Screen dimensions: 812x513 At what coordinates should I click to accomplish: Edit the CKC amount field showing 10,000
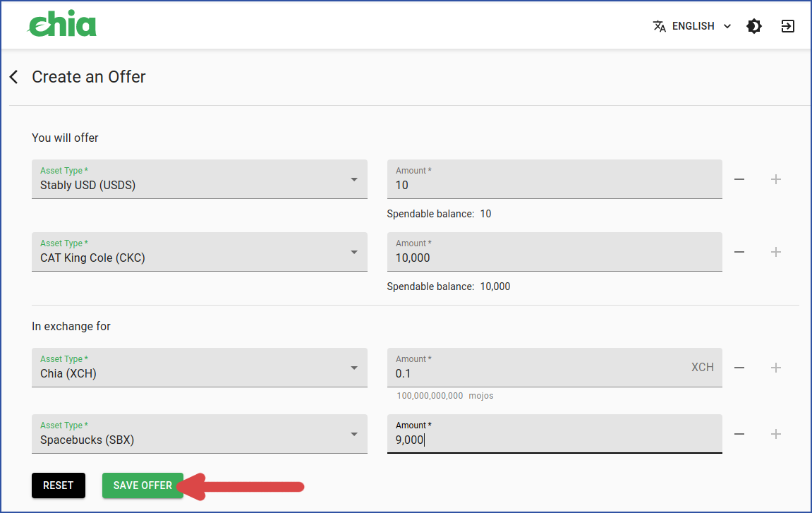555,252
